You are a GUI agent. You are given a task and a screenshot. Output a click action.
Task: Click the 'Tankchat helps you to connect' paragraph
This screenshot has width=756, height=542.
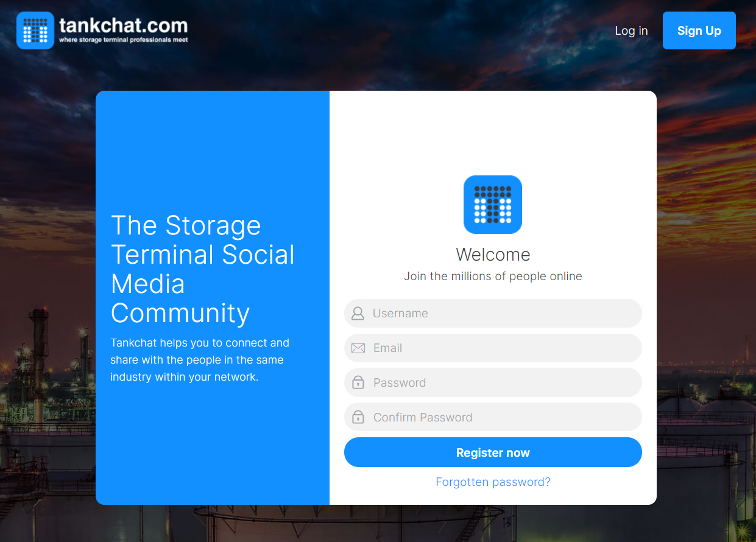(x=200, y=360)
